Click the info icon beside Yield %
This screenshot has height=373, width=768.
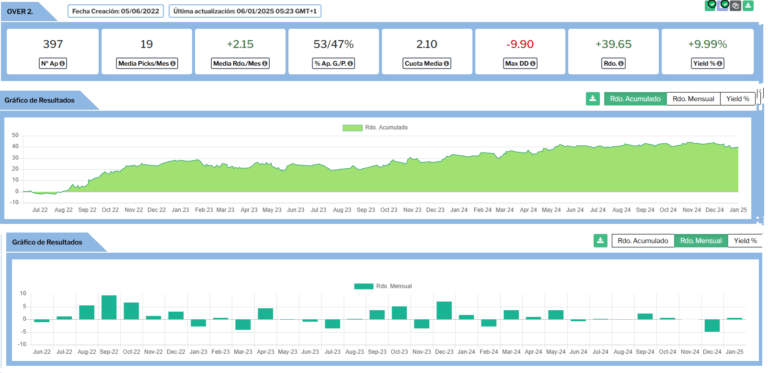pyautogui.click(x=720, y=64)
